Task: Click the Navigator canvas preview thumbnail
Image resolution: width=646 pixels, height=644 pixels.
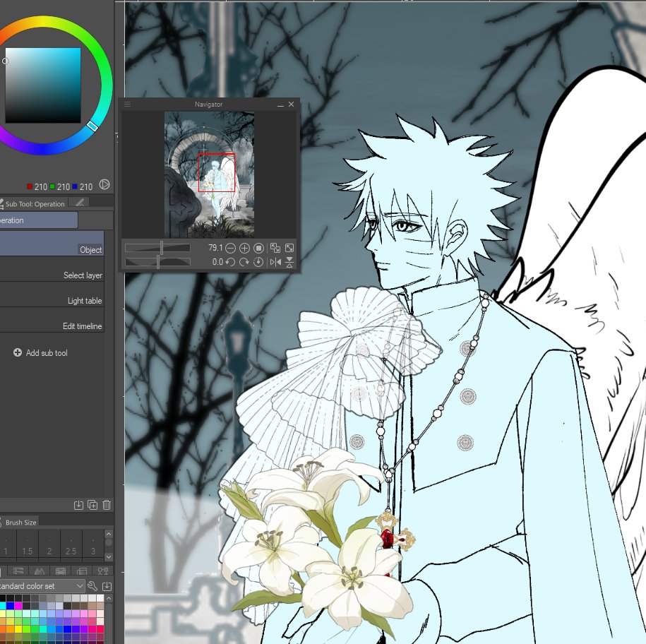Action: pyautogui.click(x=209, y=174)
